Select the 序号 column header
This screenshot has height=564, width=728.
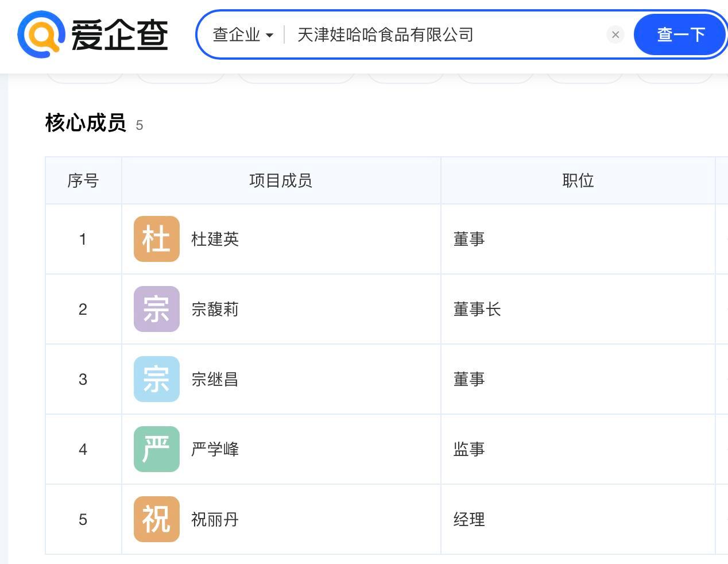(83, 180)
